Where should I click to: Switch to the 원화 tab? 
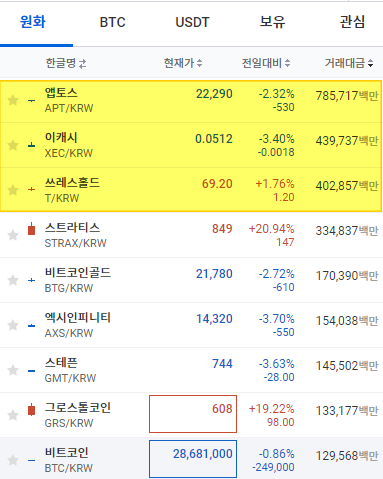[x=33, y=22]
